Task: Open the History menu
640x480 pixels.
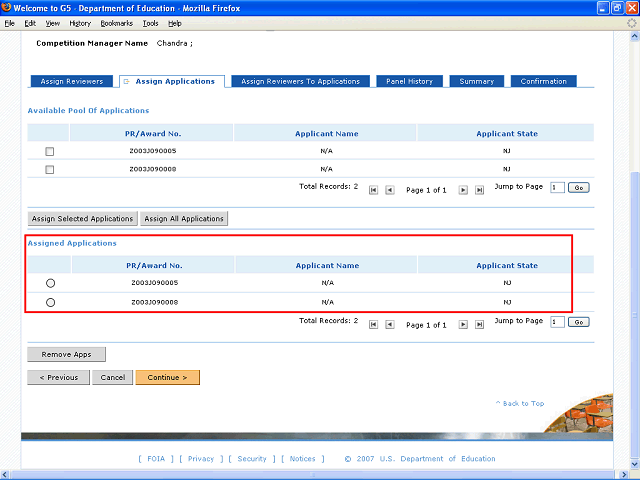Action: [x=80, y=23]
